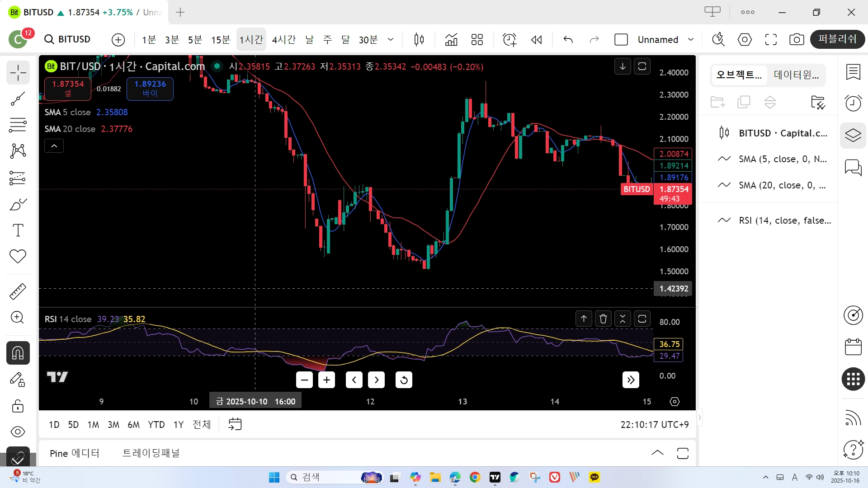Open the alerts alarm clock panel
Viewport: 868px width, 488px height.
(853, 103)
